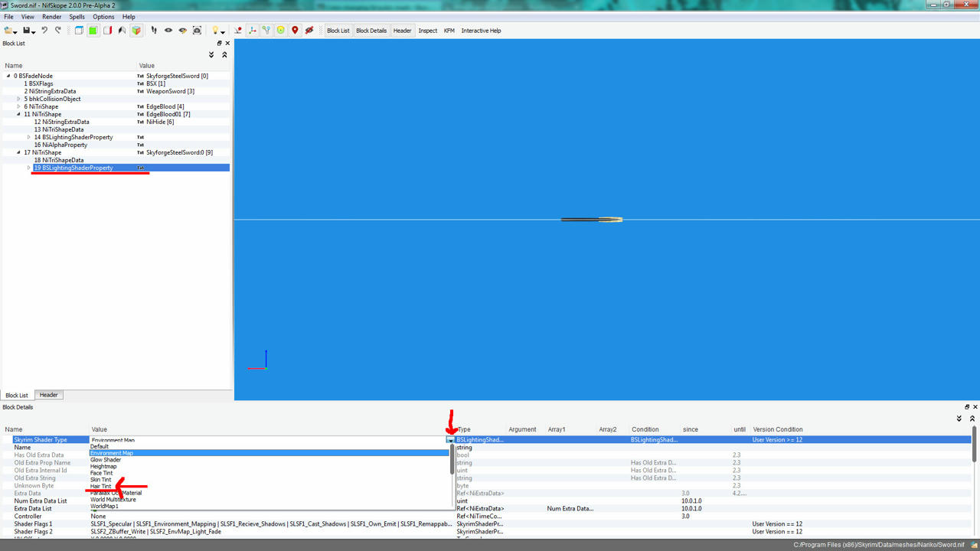Select the red Side view icon
Image resolution: width=980 pixels, height=551 pixels.
click(x=107, y=31)
